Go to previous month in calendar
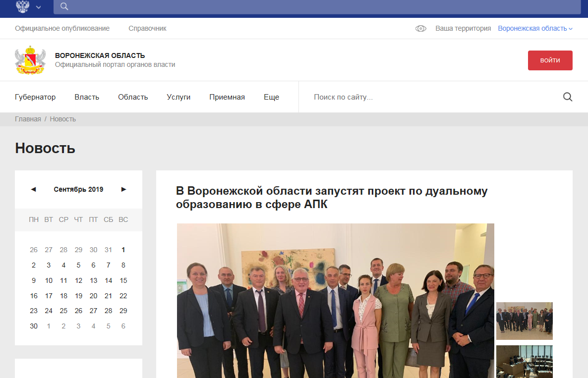The image size is (588, 378). coord(33,189)
